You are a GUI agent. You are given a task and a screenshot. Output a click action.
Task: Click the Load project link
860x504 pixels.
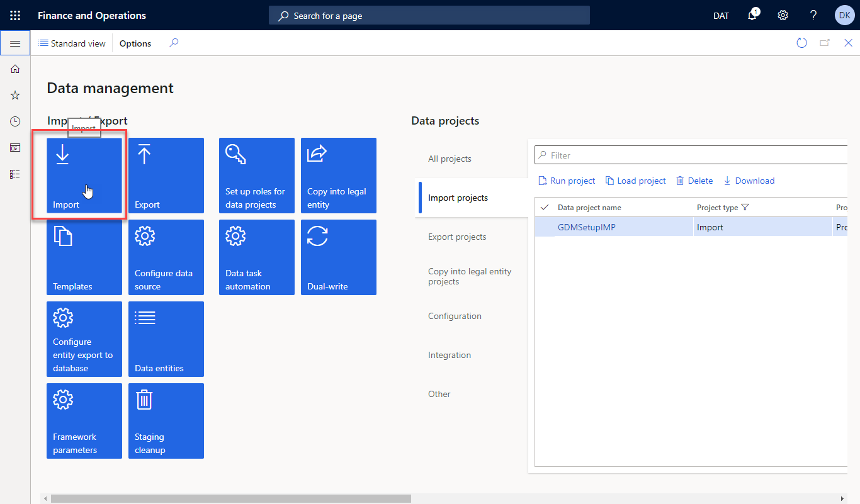click(x=635, y=181)
